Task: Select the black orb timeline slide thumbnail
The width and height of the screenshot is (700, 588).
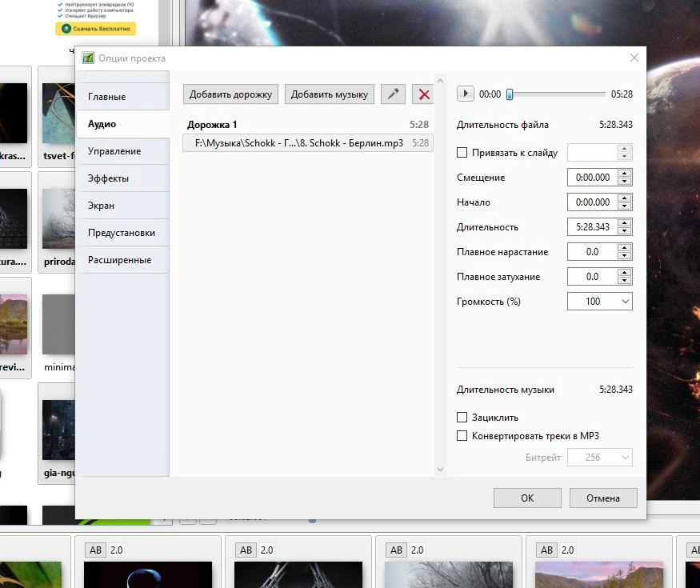Action: 148,574
